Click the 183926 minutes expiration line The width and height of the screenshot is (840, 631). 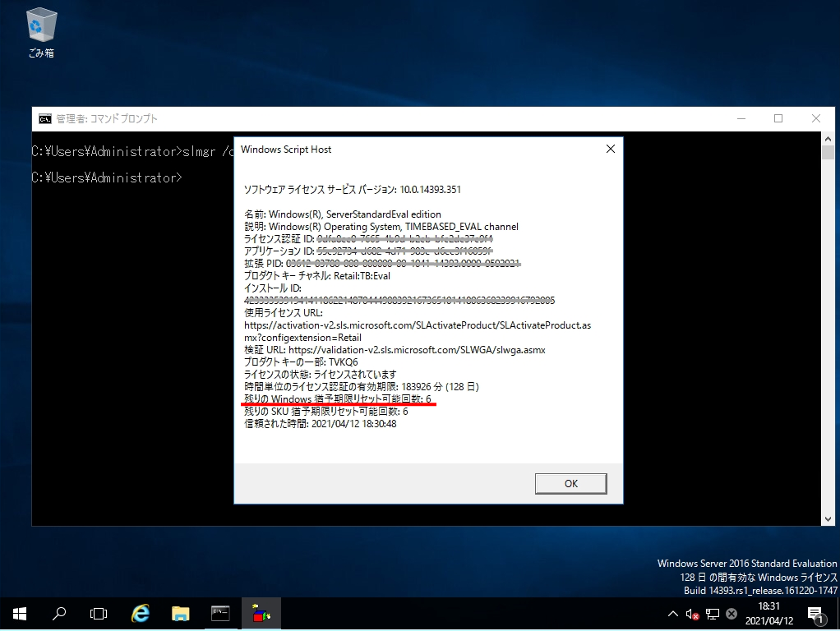coord(362,387)
